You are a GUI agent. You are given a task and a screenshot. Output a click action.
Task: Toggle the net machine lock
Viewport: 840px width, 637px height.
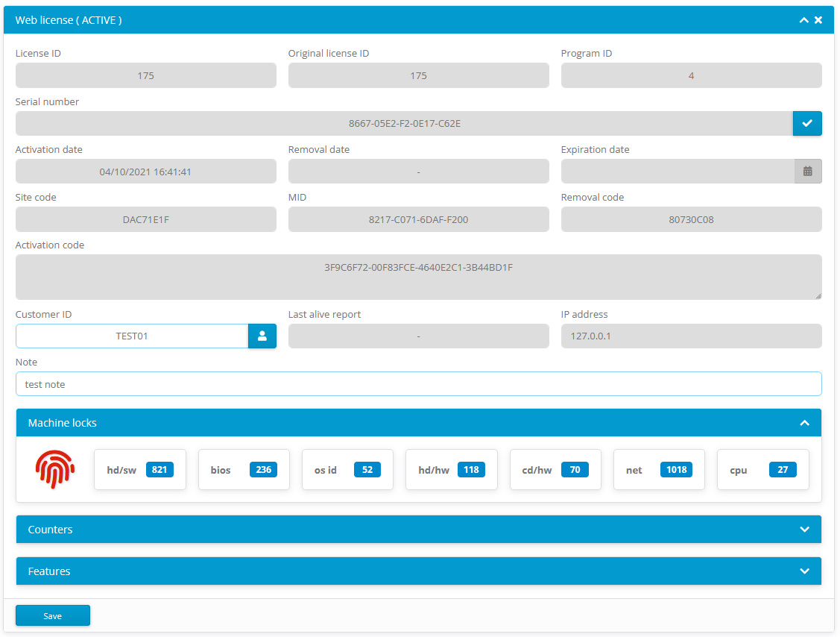[x=659, y=470]
